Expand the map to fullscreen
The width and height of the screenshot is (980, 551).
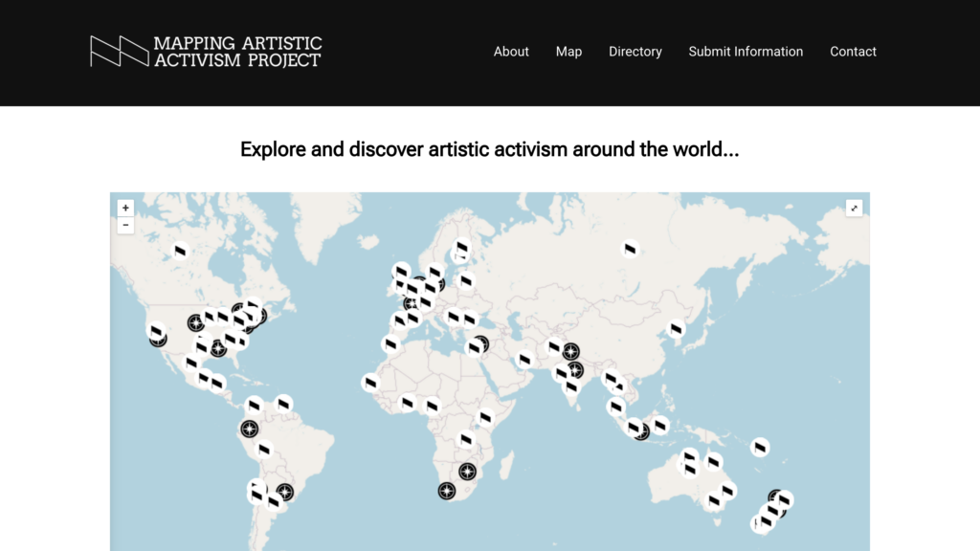pos(855,208)
